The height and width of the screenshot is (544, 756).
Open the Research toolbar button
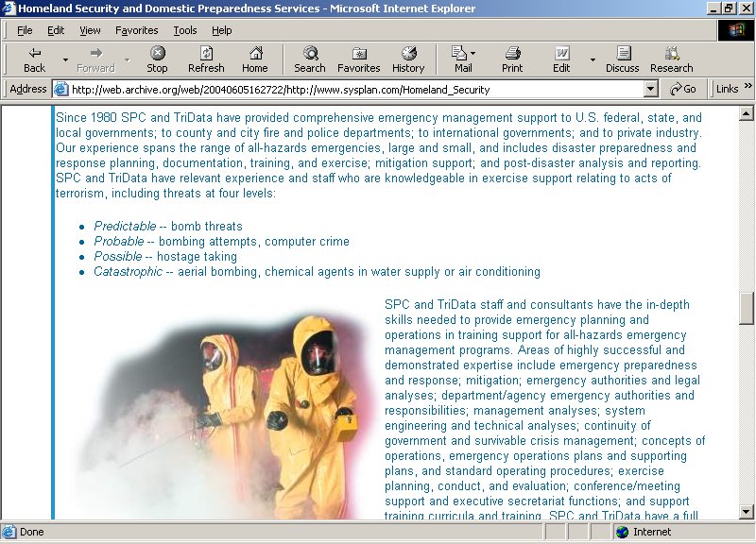[672, 53]
